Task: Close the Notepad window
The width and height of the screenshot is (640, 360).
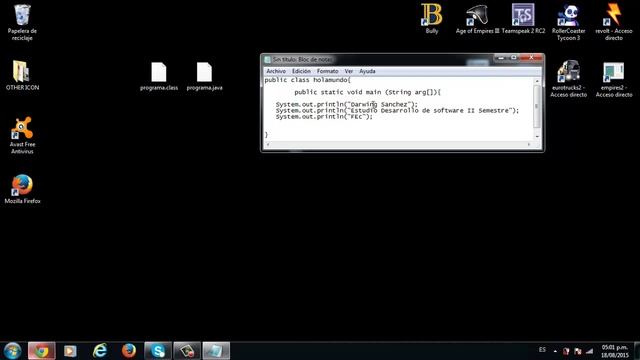Action: (531, 58)
